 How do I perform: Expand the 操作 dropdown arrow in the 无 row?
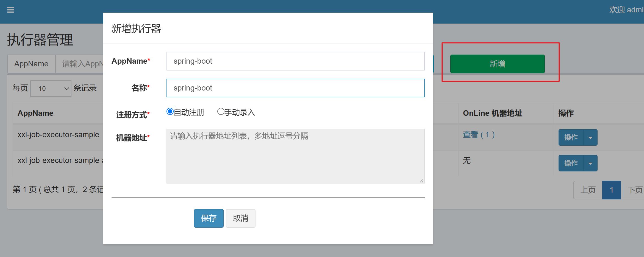pos(590,163)
